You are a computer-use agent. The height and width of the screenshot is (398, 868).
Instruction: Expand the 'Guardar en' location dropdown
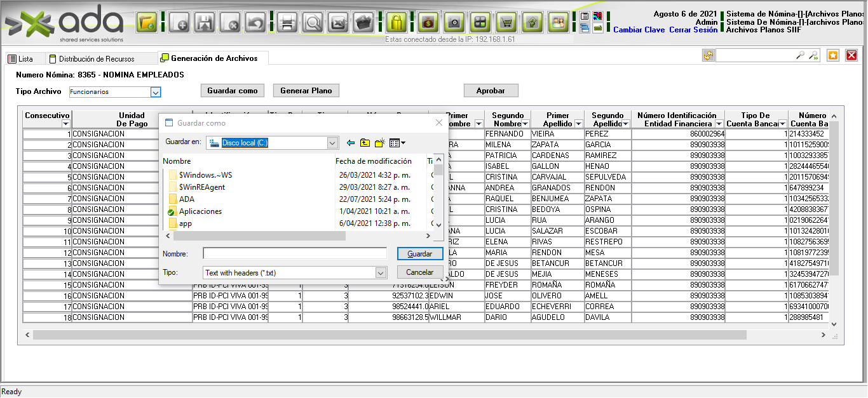click(332, 143)
